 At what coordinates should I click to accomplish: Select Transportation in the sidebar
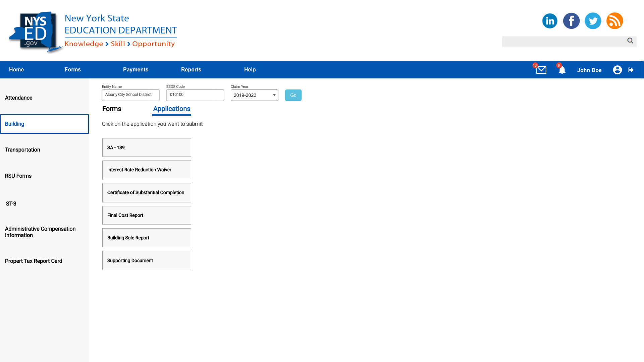(22, 150)
